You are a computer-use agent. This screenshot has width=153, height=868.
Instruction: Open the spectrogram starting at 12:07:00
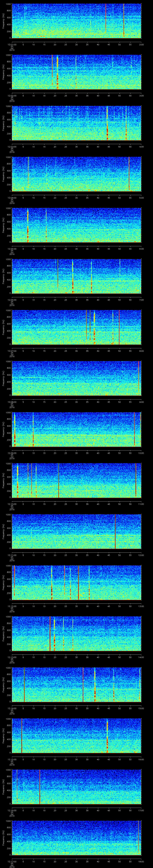pos(77,327)
